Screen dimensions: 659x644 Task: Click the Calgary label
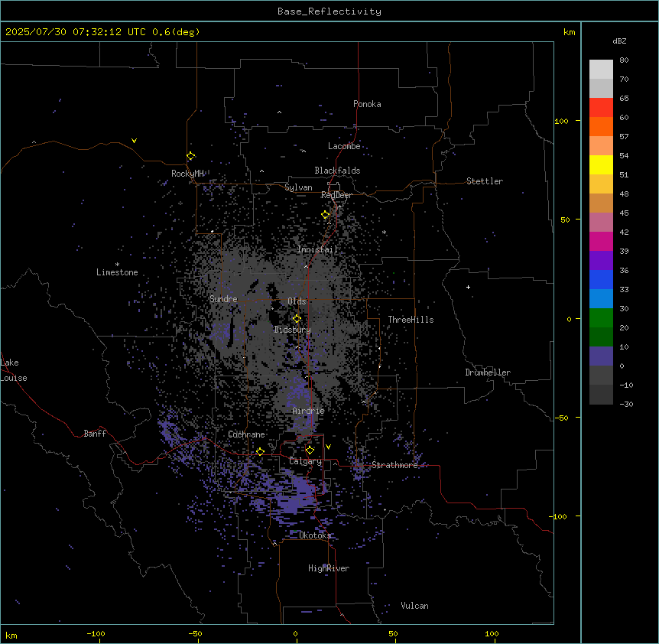click(x=306, y=461)
